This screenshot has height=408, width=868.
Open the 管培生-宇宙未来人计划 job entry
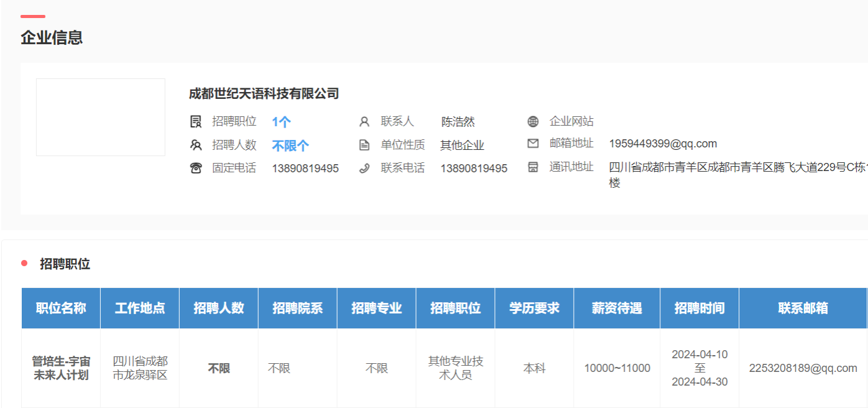pyautogui.click(x=61, y=368)
